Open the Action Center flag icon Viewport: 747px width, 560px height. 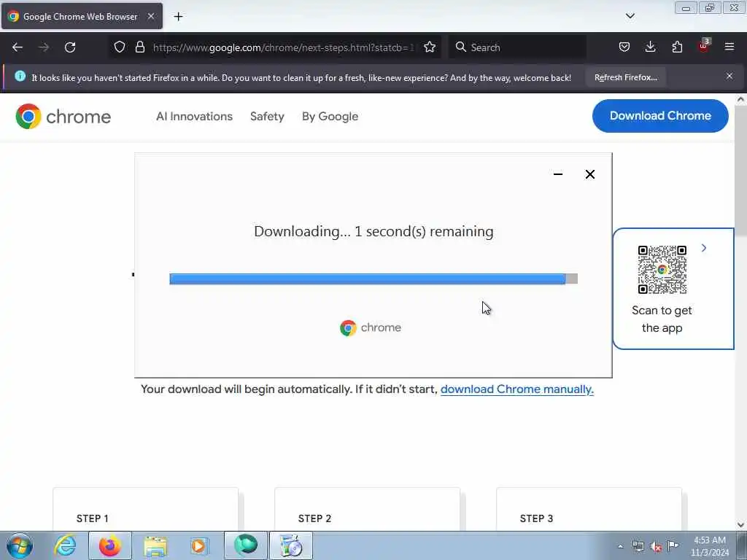coord(673,545)
